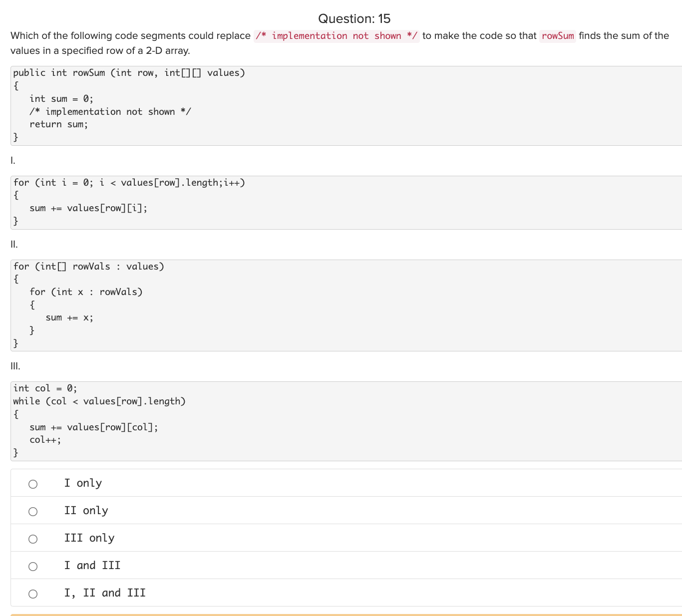Select the "I and III" radio button

[33, 566]
